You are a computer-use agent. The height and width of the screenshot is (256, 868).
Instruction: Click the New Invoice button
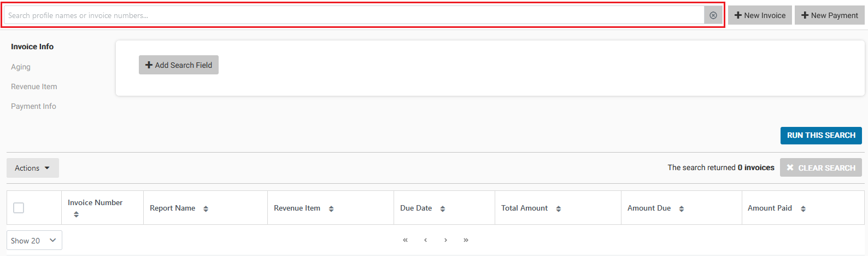(x=760, y=15)
